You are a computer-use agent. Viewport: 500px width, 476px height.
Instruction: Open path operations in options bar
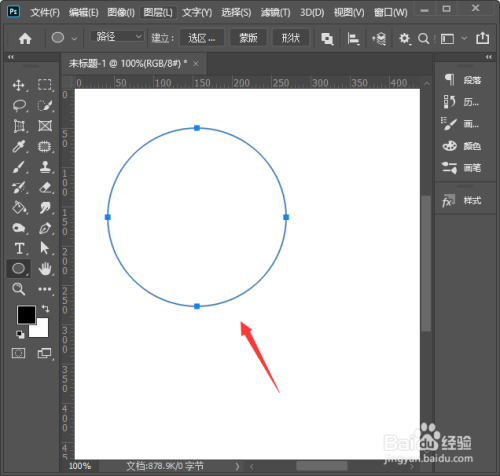pos(327,39)
